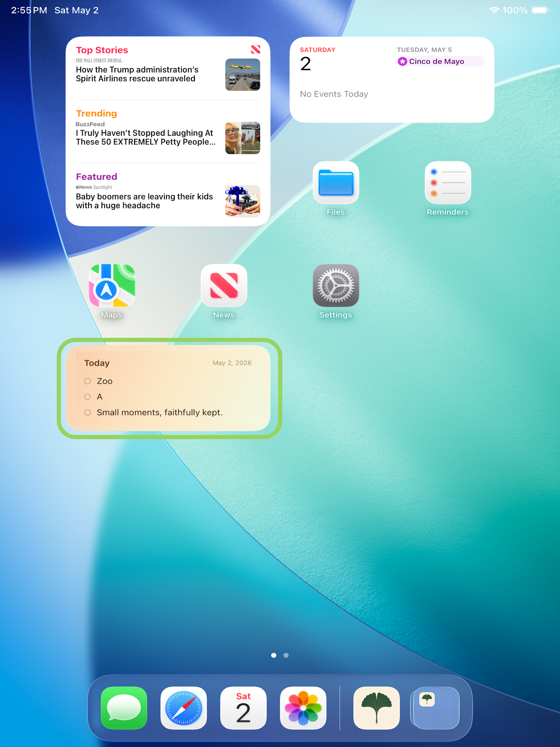The height and width of the screenshot is (747, 560).
Task: Open the Settings gear app
Action: pos(336,285)
